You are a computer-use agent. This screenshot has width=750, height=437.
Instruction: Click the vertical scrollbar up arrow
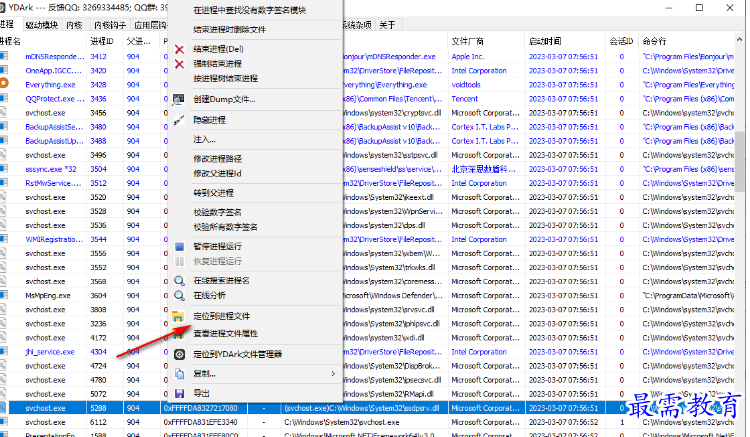(x=740, y=39)
